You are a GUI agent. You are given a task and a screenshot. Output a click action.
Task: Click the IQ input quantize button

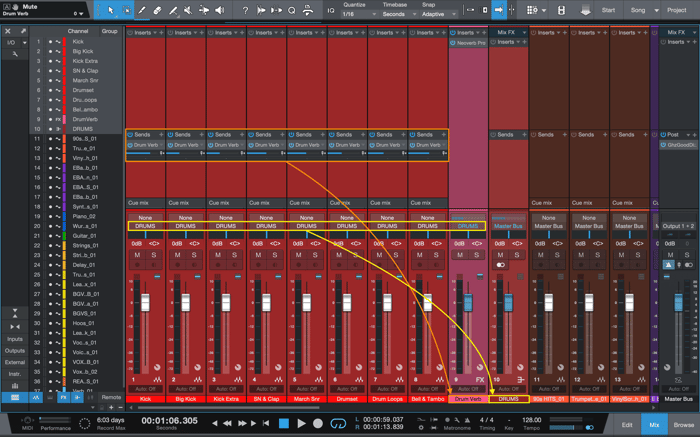331,10
